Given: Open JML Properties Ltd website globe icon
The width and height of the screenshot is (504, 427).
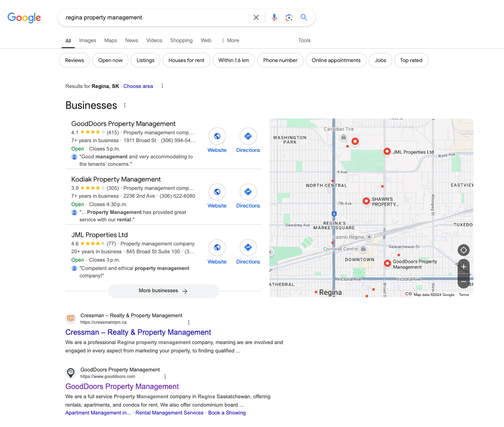Looking at the screenshot, I should (x=217, y=247).
